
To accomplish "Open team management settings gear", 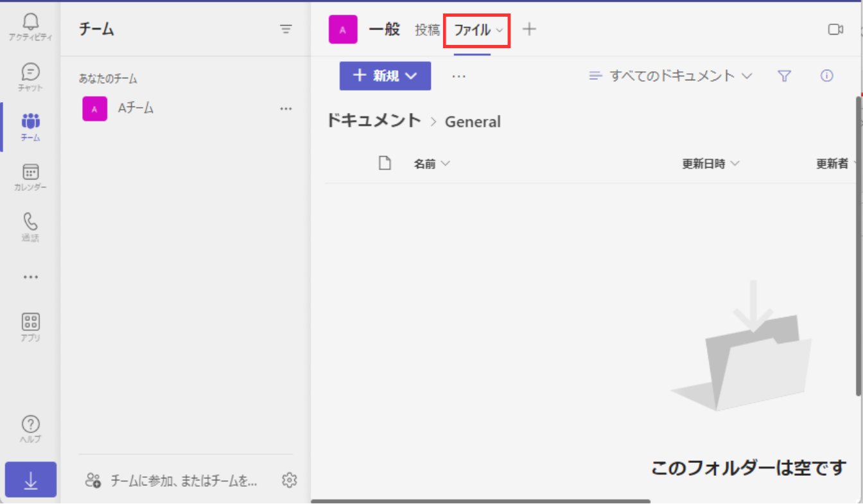I will click(290, 480).
